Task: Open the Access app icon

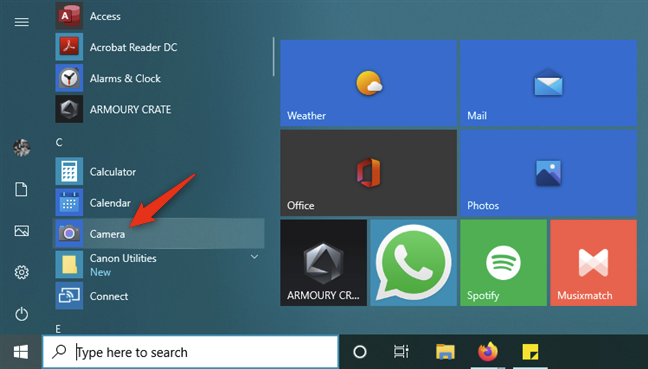Action: click(x=69, y=16)
